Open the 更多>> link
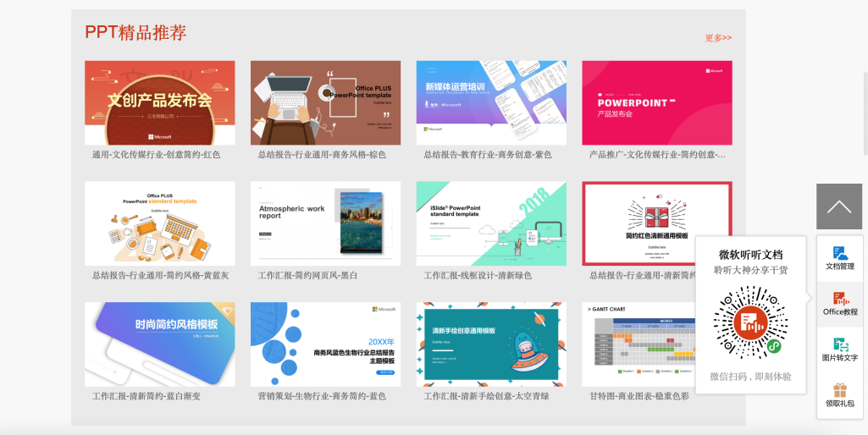 point(718,37)
